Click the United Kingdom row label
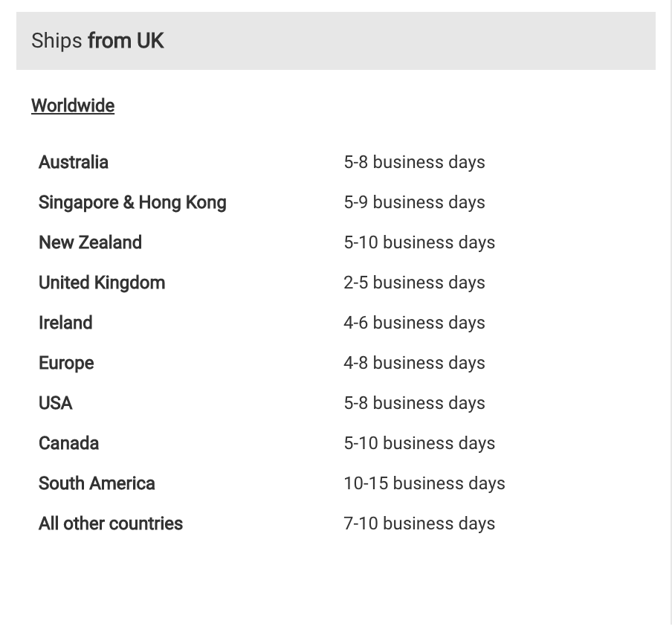This screenshot has width=672, height=635. [x=102, y=283]
